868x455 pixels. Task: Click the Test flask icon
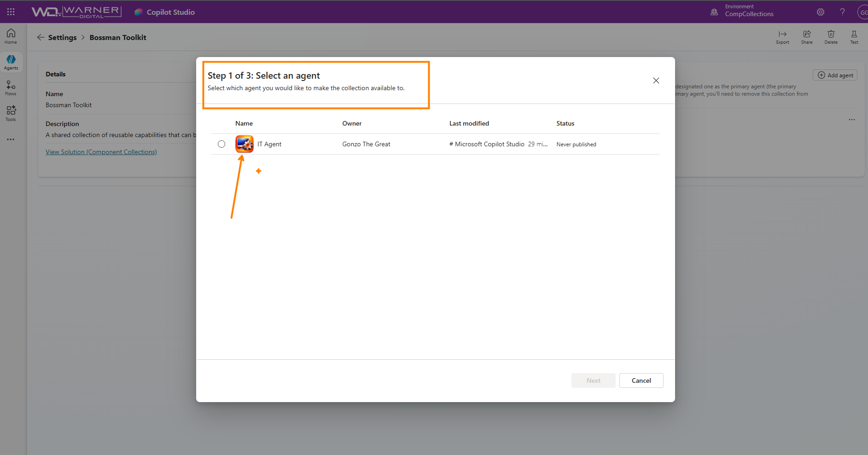(854, 36)
